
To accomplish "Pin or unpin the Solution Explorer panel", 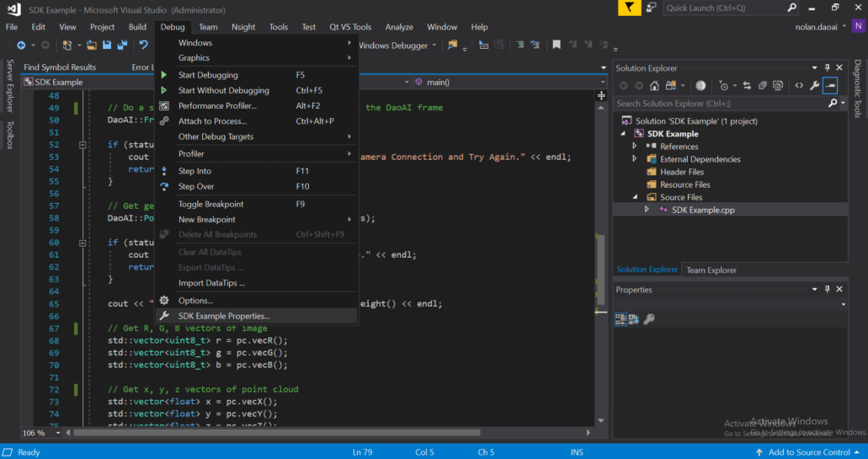I will tap(827, 68).
